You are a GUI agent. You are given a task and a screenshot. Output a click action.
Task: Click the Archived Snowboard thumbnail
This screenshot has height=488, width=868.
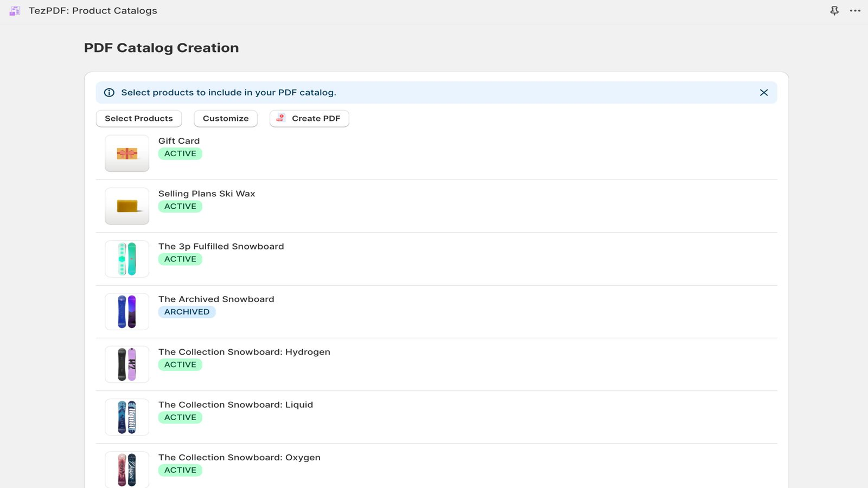126,311
